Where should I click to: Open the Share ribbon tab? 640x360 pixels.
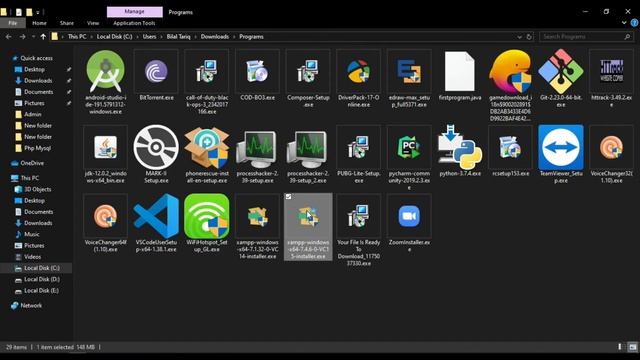point(67,23)
